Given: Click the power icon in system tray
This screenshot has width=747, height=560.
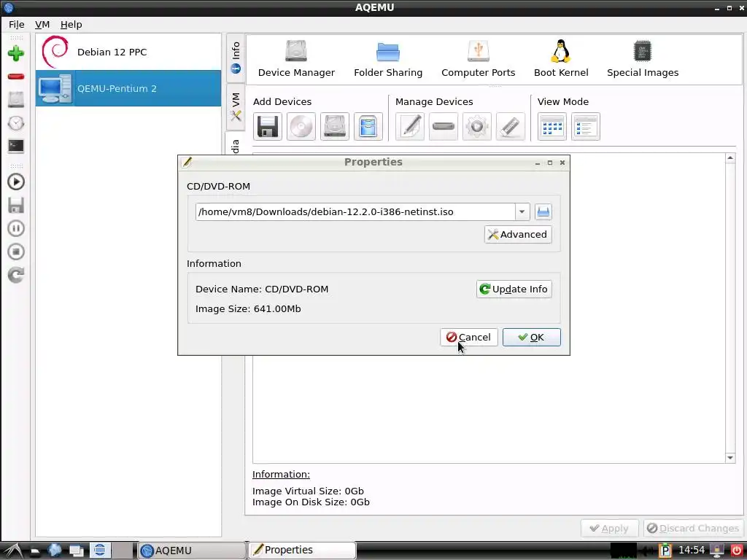Looking at the screenshot, I should coord(737,551).
